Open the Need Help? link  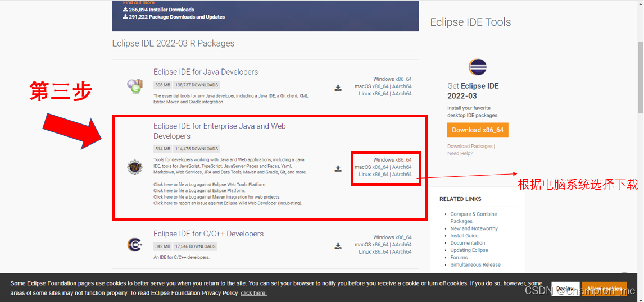(460, 153)
